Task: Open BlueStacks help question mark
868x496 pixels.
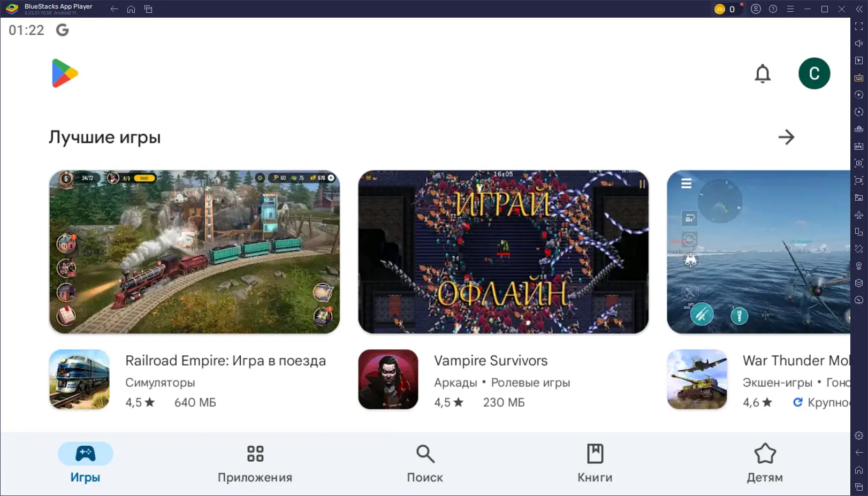Action: click(773, 9)
